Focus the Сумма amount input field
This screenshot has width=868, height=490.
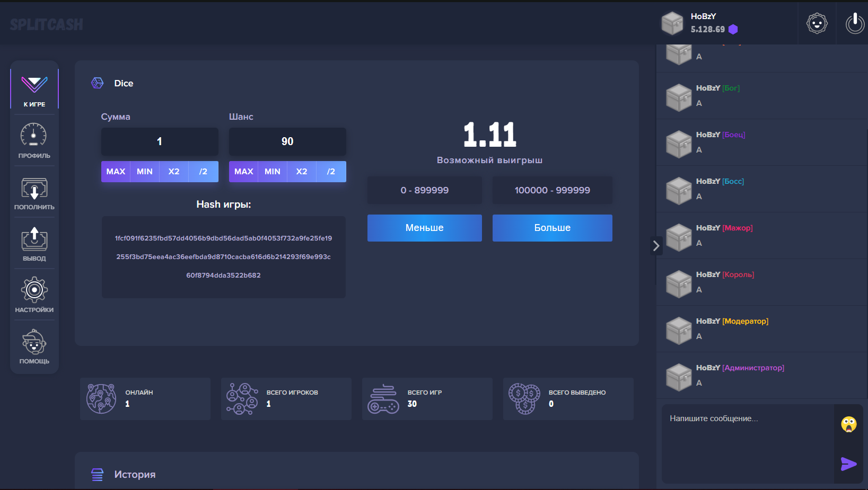pos(160,141)
